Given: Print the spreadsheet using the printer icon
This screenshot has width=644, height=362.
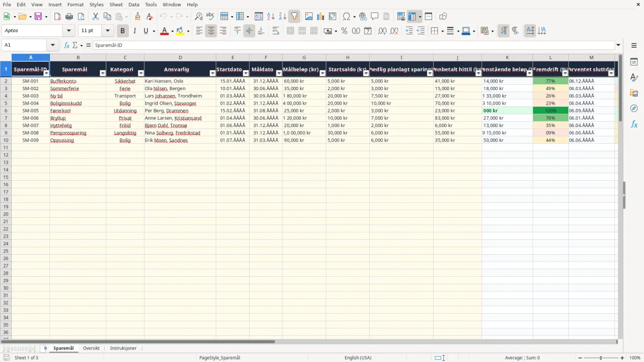Looking at the screenshot, I should point(69,17).
